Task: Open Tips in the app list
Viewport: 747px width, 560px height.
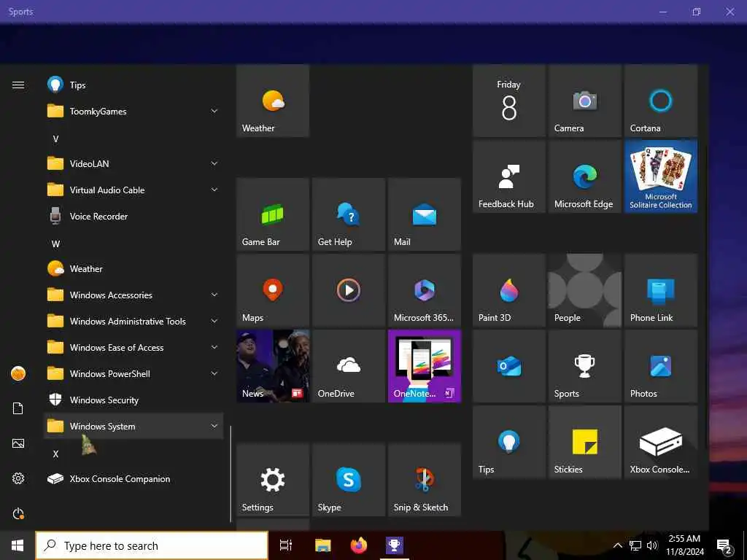Action: pyautogui.click(x=133, y=85)
